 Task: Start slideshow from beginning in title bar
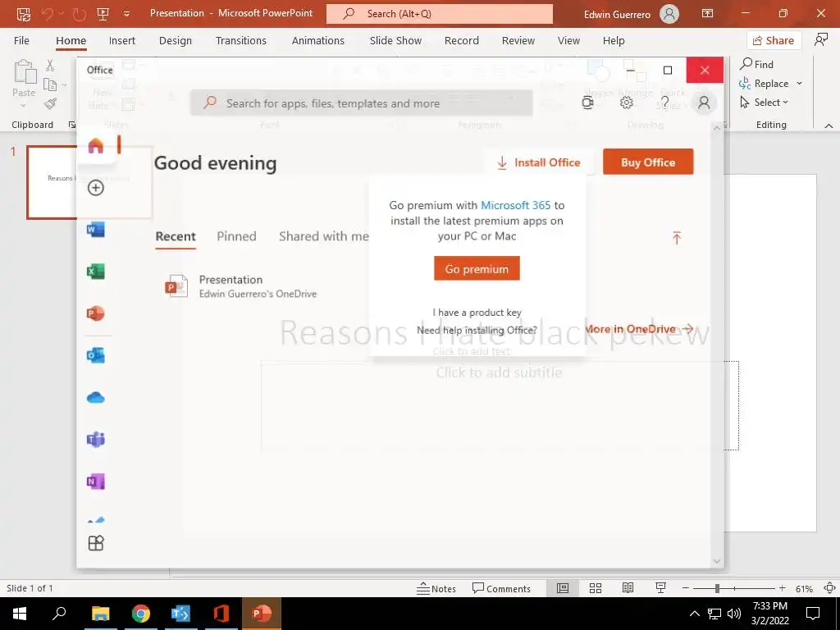tap(103, 14)
